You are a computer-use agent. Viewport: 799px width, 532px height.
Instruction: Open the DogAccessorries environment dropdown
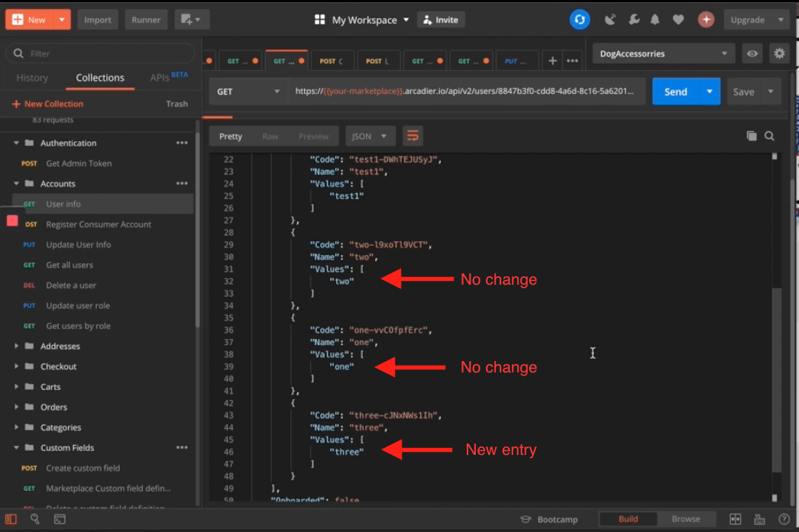(662, 53)
